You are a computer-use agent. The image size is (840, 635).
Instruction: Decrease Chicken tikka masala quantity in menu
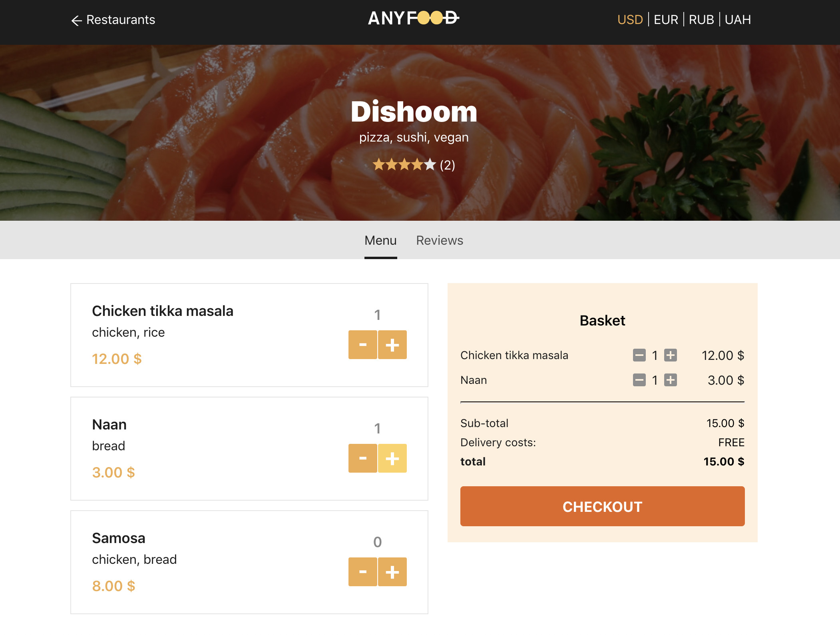point(362,345)
